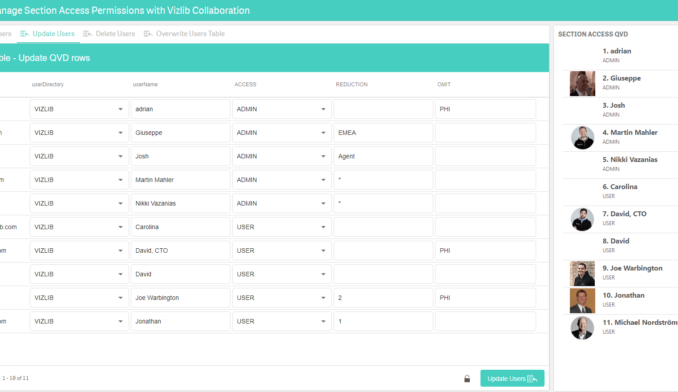Click the userName field containing adrian
The image size is (678, 392).
click(x=180, y=109)
